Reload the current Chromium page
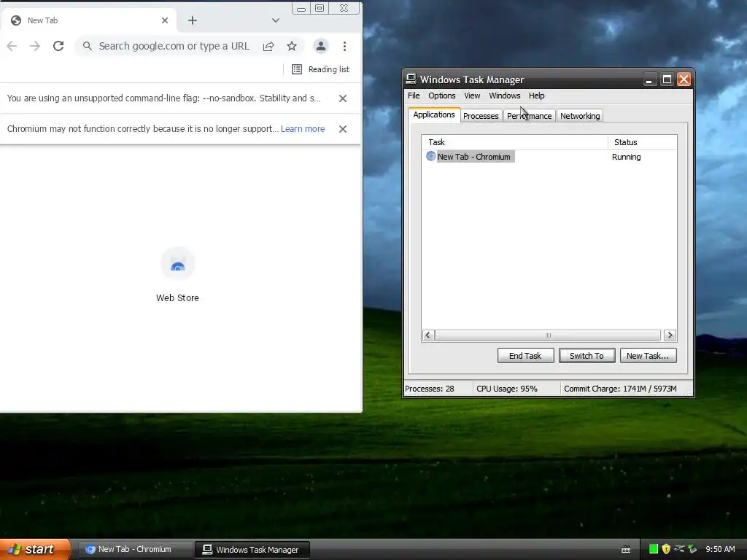This screenshot has height=560, width=747. point(58,46)
